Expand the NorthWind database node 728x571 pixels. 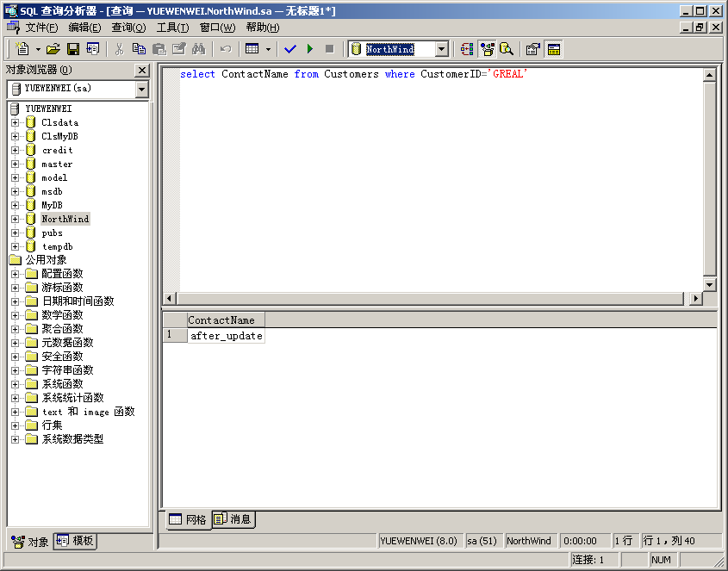click(x=15, y=219)
